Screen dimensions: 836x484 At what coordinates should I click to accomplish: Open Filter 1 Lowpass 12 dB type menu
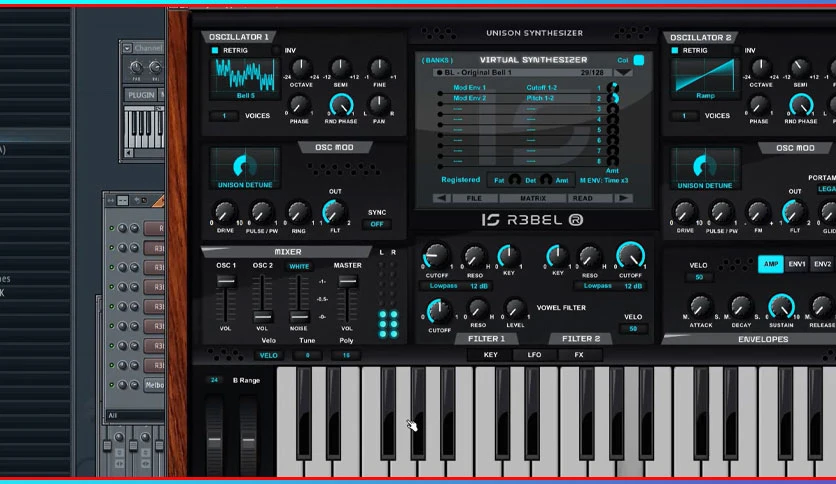[x=455, y=286]
